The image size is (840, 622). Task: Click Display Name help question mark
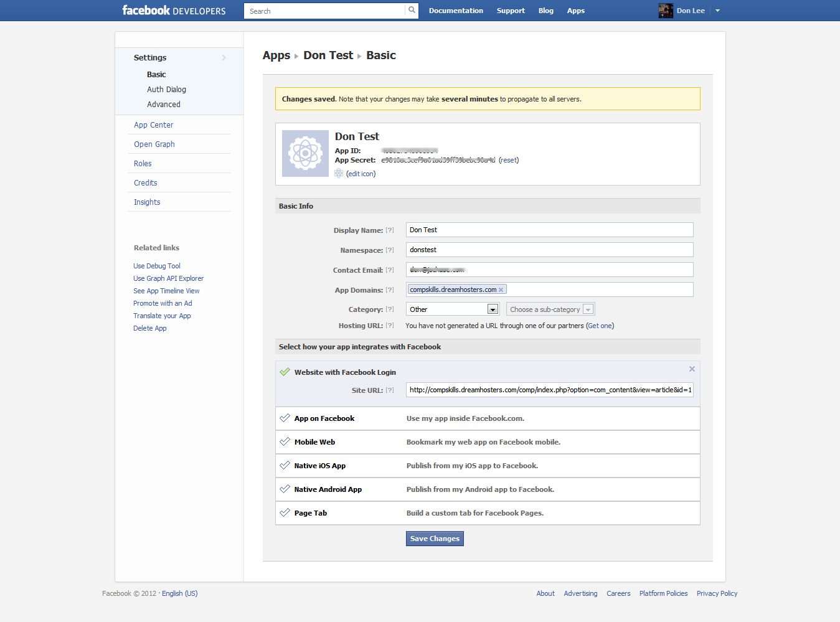point(390,230)
